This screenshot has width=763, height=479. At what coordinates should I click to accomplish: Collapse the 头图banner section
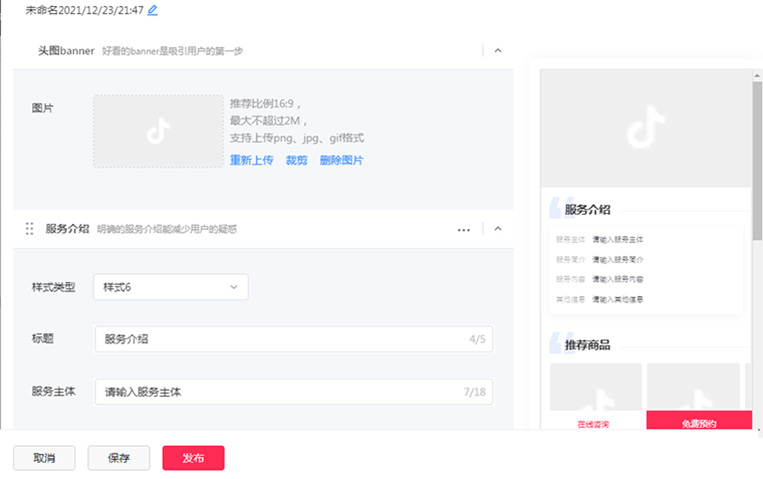[498, 51]
